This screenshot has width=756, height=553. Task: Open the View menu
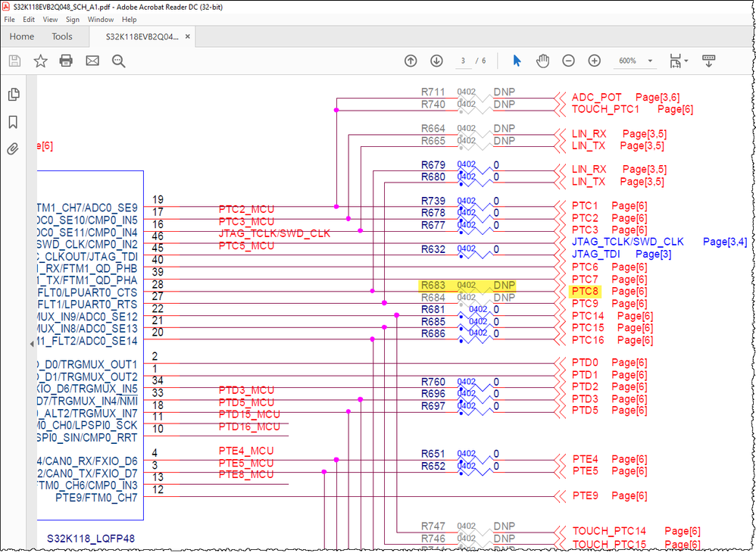51,19
